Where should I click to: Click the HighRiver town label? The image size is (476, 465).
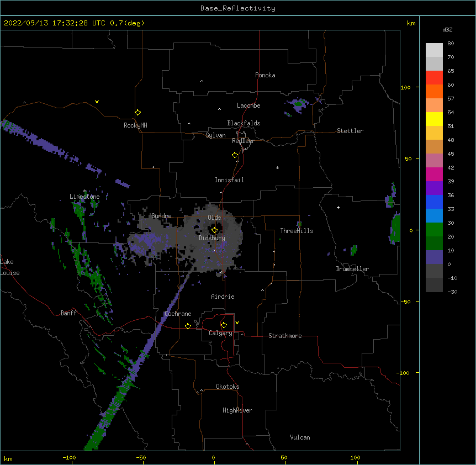tap(237, 410)
